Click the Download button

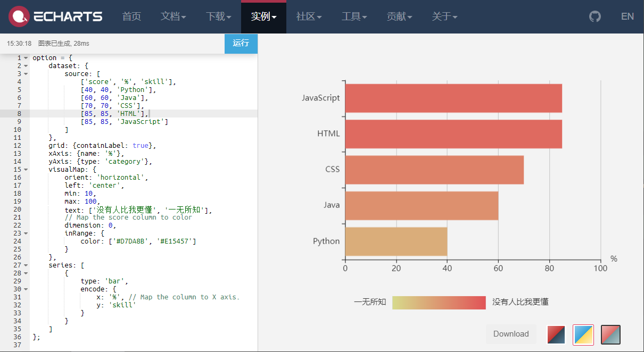511,334
